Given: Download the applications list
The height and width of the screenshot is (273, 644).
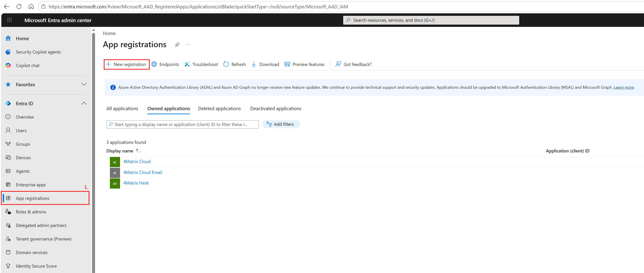Looking at the screenshot, I should [265, 64].
